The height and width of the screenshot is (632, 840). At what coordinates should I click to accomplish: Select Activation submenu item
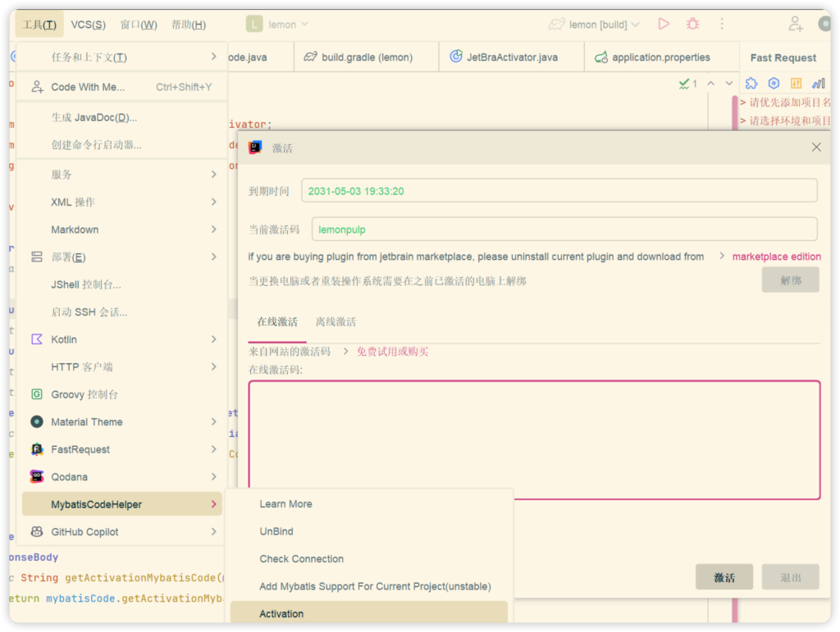(x=368, y=613)
